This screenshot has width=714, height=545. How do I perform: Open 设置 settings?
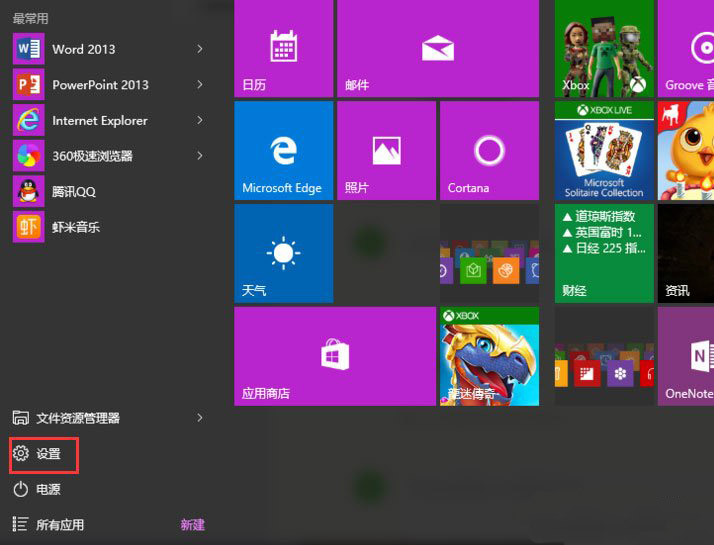pyautogui.click(x=48, y=454)
